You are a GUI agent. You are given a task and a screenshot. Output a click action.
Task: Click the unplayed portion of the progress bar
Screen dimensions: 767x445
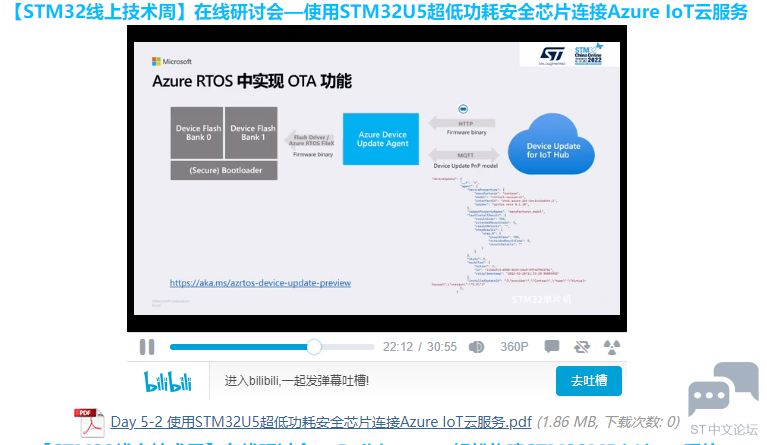pyautogui.click(x=348, y=347)
